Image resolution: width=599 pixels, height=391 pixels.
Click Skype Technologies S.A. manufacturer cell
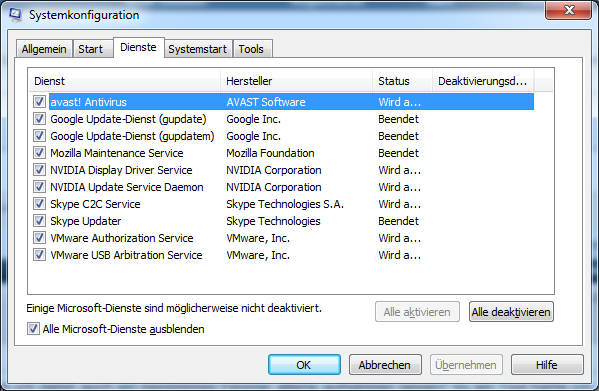pos(285,204)
